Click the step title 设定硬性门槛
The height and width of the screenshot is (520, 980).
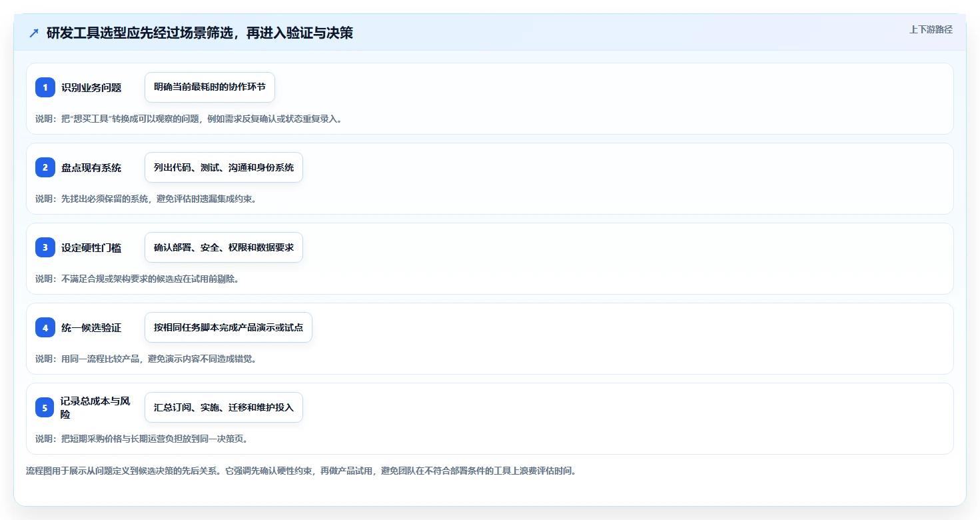[x=91, y=247]
